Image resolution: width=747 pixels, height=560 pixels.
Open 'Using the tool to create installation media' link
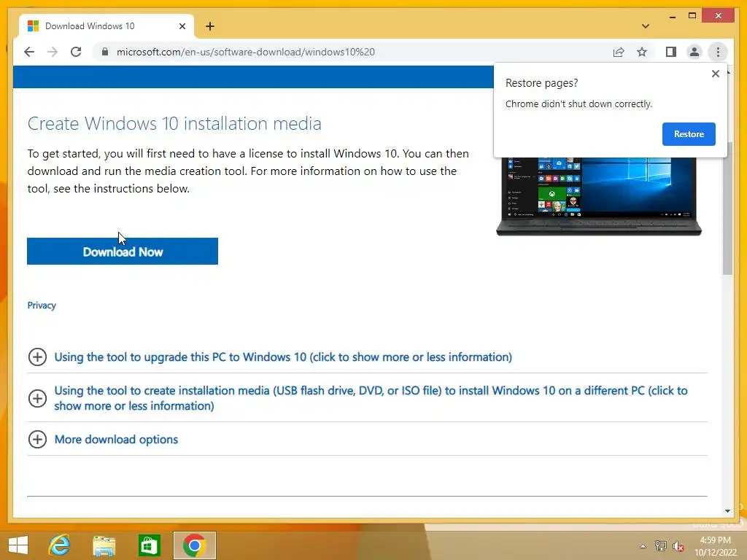[x=371, y=398]
